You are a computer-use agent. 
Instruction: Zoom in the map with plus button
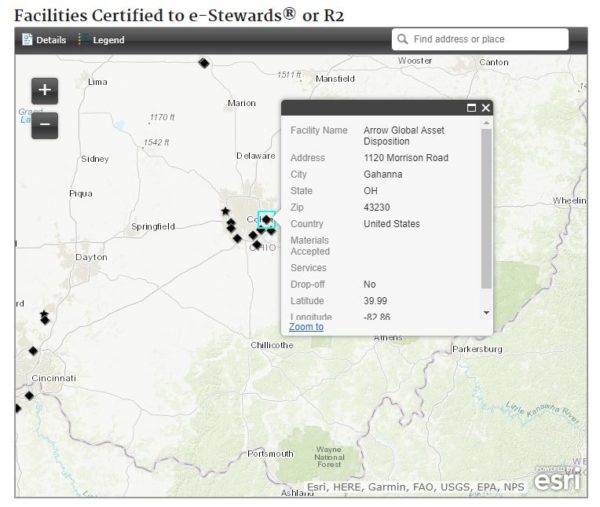[x=45, y=91]
